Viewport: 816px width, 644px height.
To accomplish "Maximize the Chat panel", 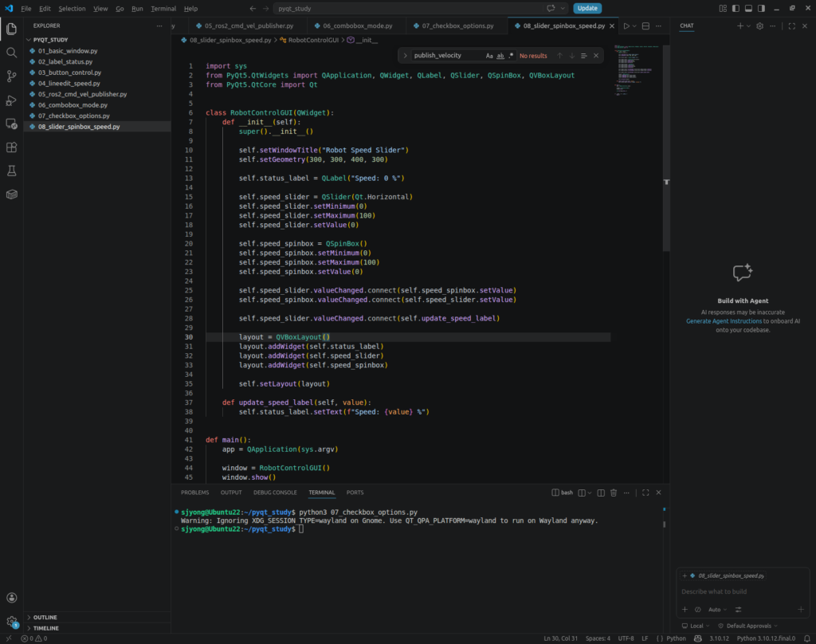I will click(x=791, y=26).
